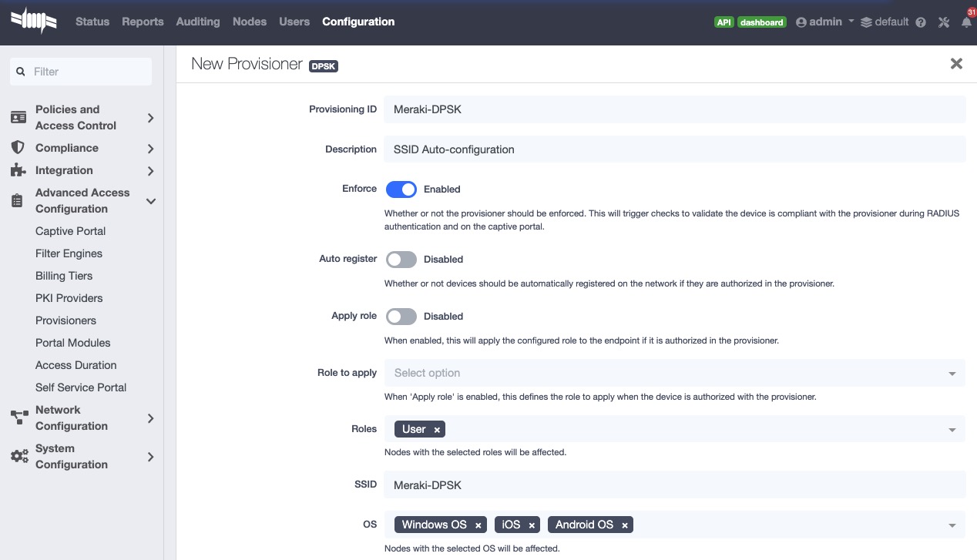Viewport: 977px width, 560px height.
Task: Click the Policies and Access Control icon
Action: point(18,117)
